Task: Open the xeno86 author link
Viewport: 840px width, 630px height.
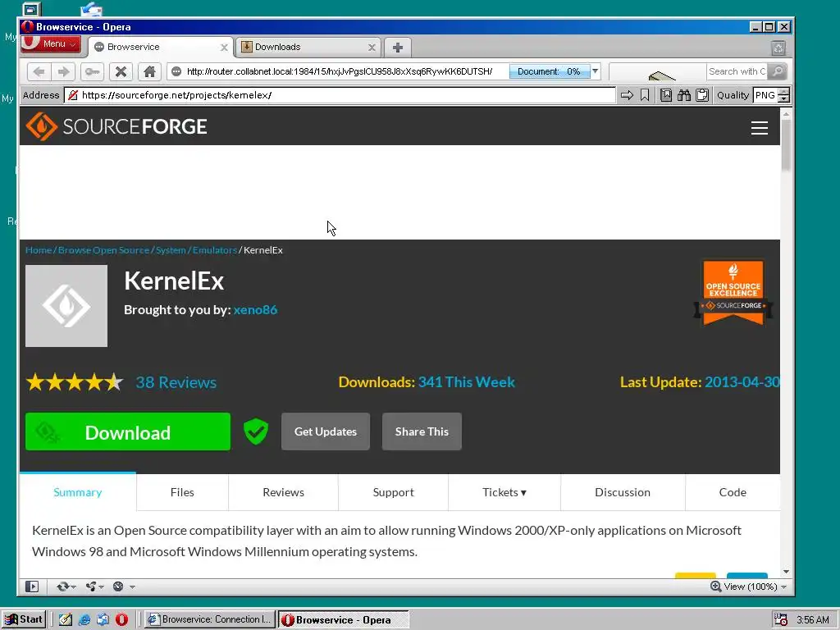Action: point(256,309)
